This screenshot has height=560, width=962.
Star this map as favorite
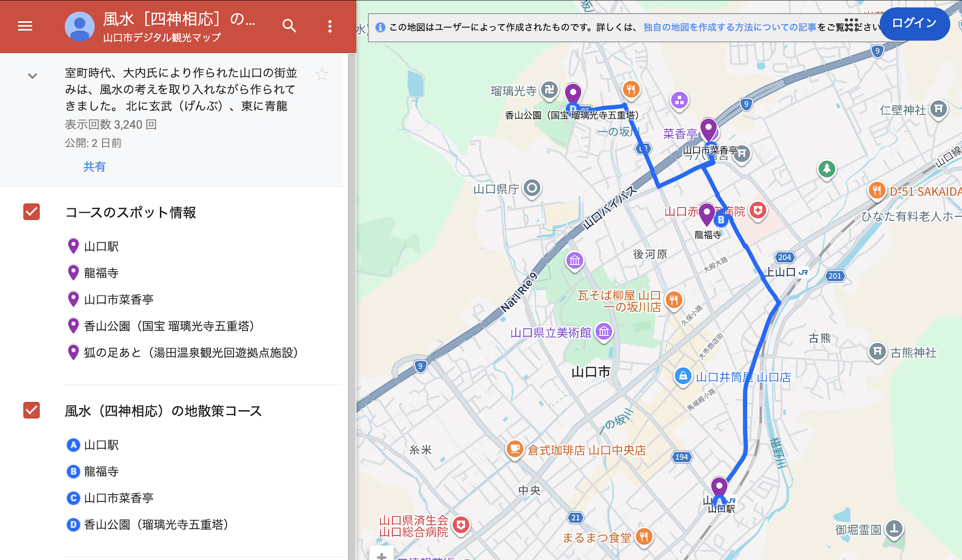pos(322,74)
